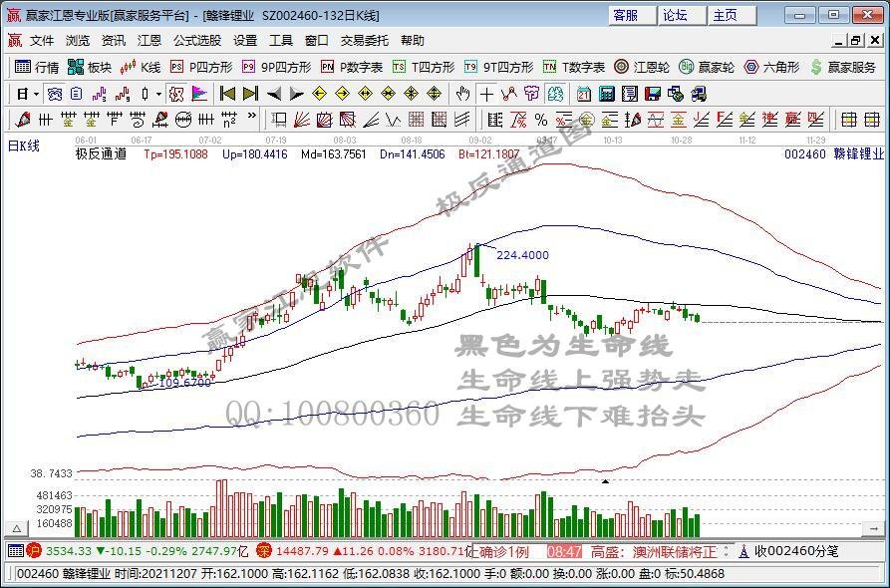The height and width of the screenshot is (588, 890).
Task: Click the 论坛 forum button
Action: point(683,15)
